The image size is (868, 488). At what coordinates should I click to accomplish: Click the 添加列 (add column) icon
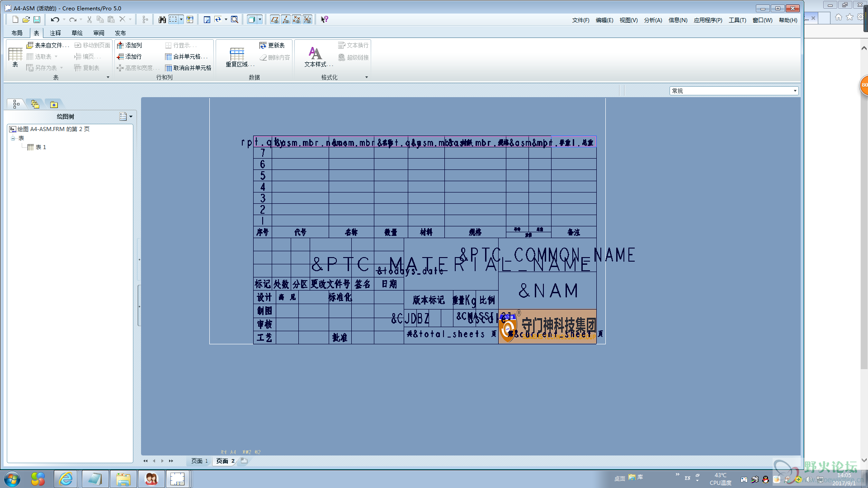(121, 45)
